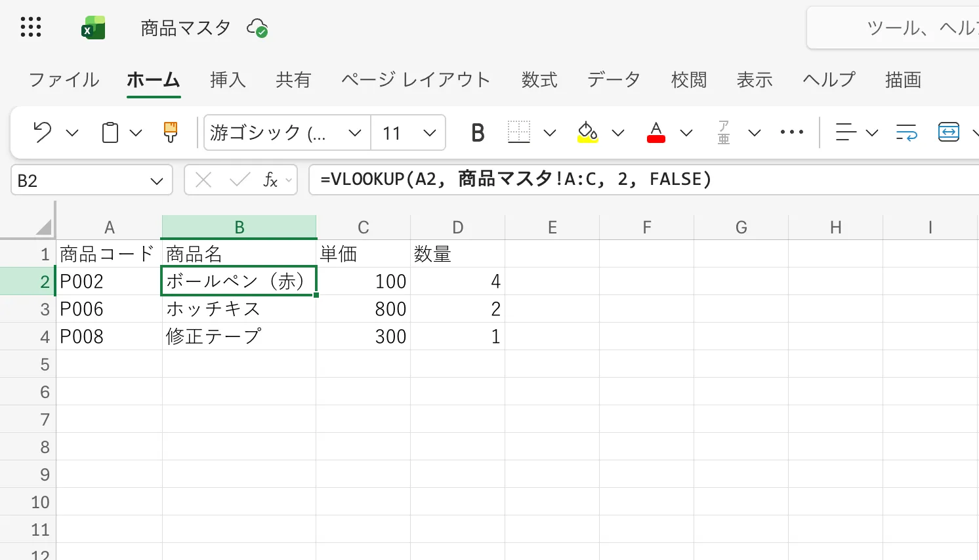Image resolution: width=979 pixels, height=560 pixels.
Task: Expand paste options dropdown arrow
Action: [x=136, y=133]
